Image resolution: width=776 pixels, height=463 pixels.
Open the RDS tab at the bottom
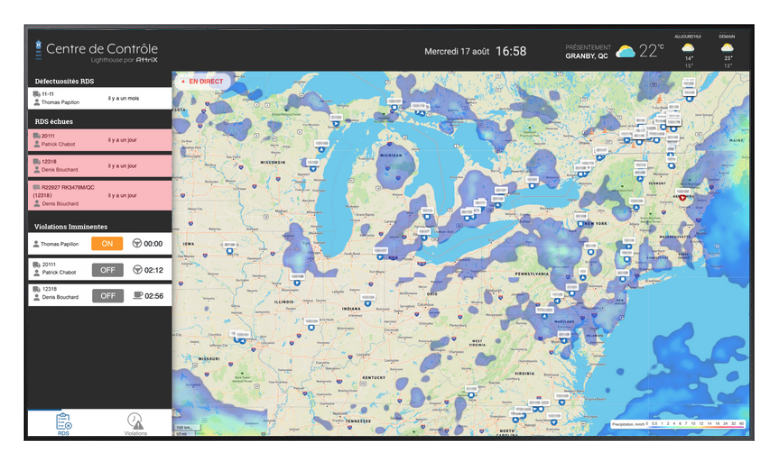click(x=63, y=423)
